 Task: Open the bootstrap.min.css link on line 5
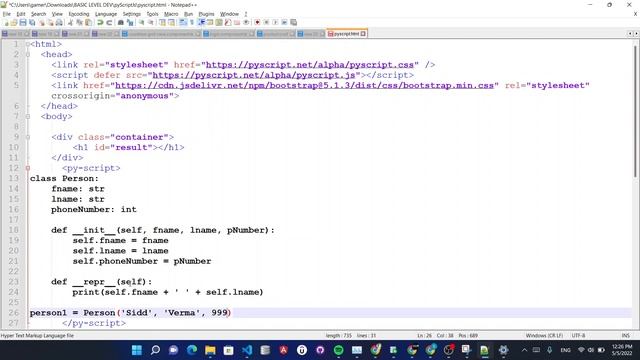[304, 85]
